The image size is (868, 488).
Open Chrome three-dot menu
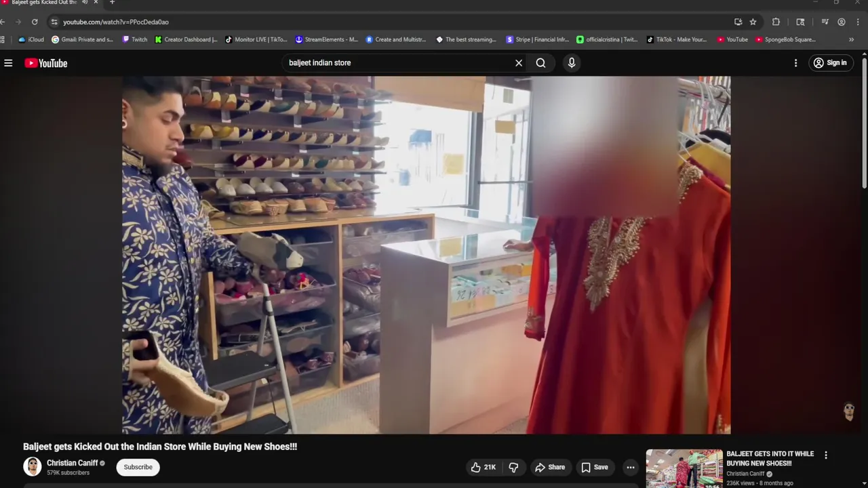859,22
